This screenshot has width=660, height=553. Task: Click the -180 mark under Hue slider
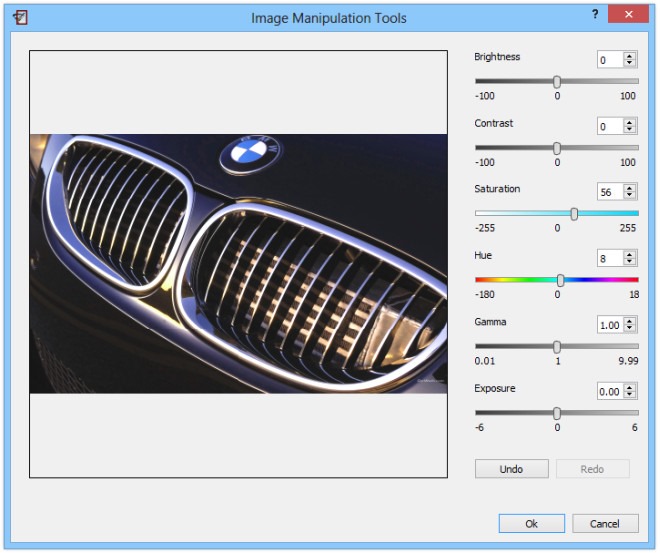(x=485, y=295)
